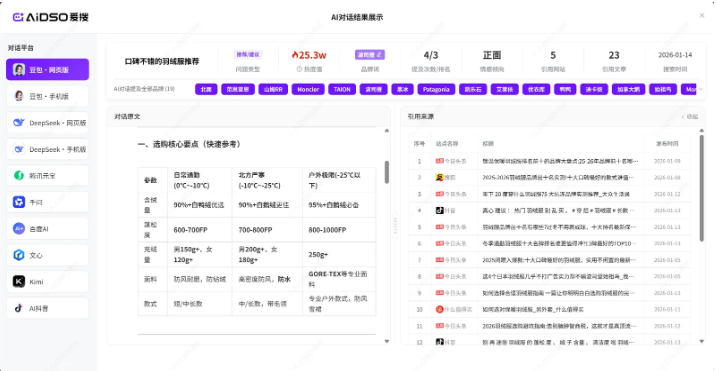This screenshot has width=717, height=371.
Task: Click the source list scrollbar thumb
Action: coord(702,188)
